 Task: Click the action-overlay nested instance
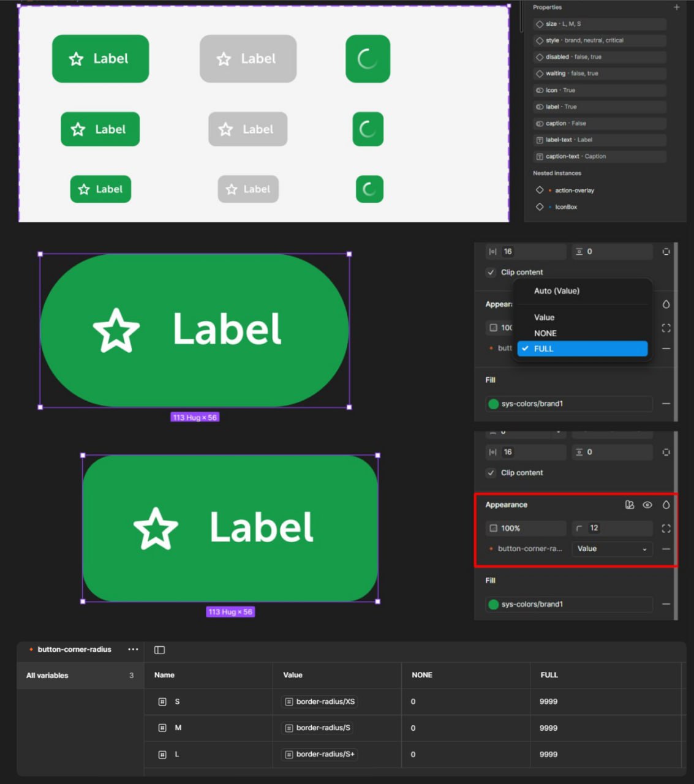click(574, 190)
